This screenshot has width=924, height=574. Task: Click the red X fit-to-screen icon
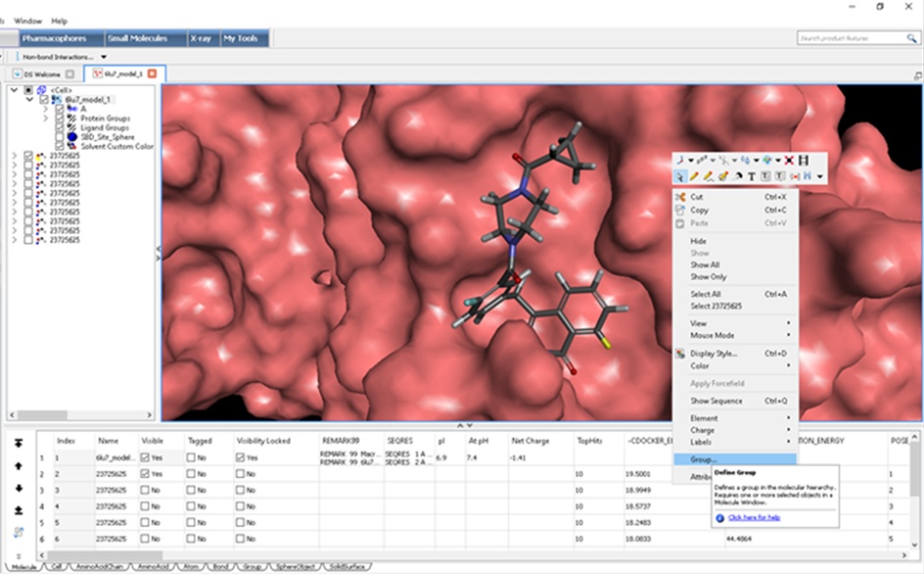point(789,160)
